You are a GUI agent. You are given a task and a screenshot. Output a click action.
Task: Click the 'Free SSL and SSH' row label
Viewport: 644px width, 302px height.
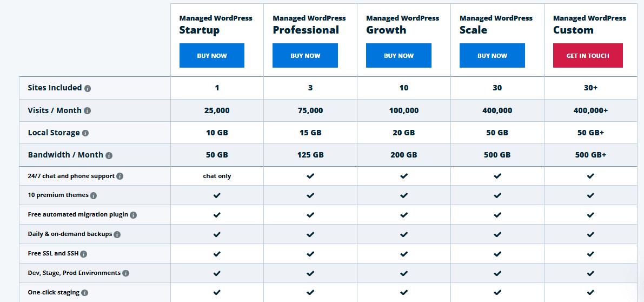pyautogui.click(x=53, y=253)
